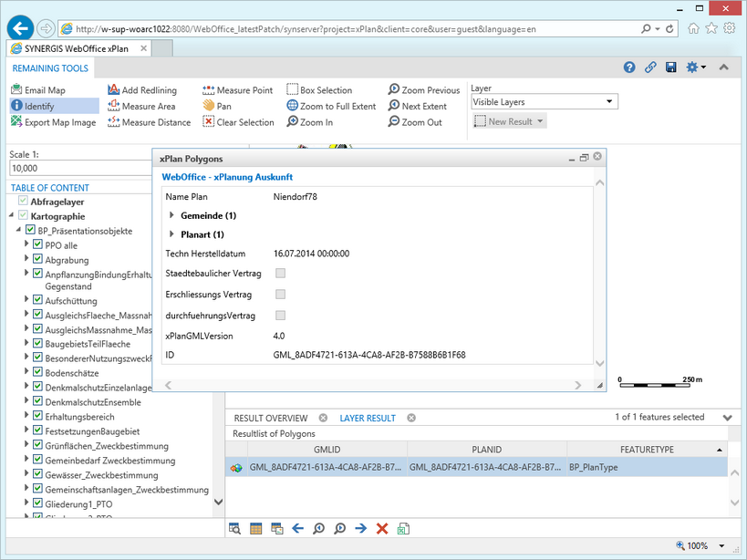Disable the Abgrabung layer checkbox

tap(37, 260)
